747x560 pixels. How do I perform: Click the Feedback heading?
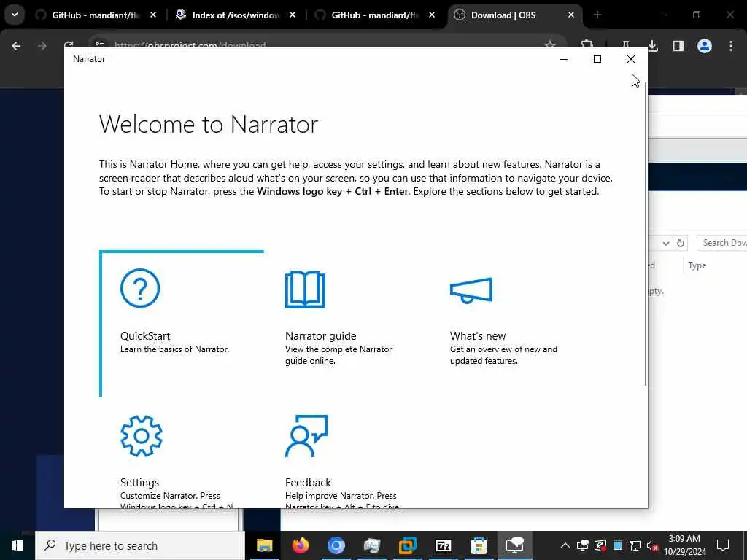308,483
